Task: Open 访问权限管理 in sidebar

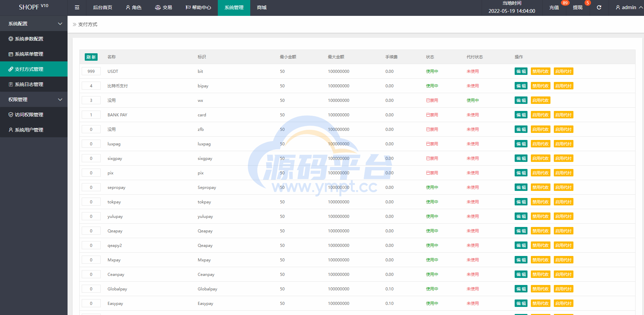Action: pyautogui.click(x=34, y=115)
